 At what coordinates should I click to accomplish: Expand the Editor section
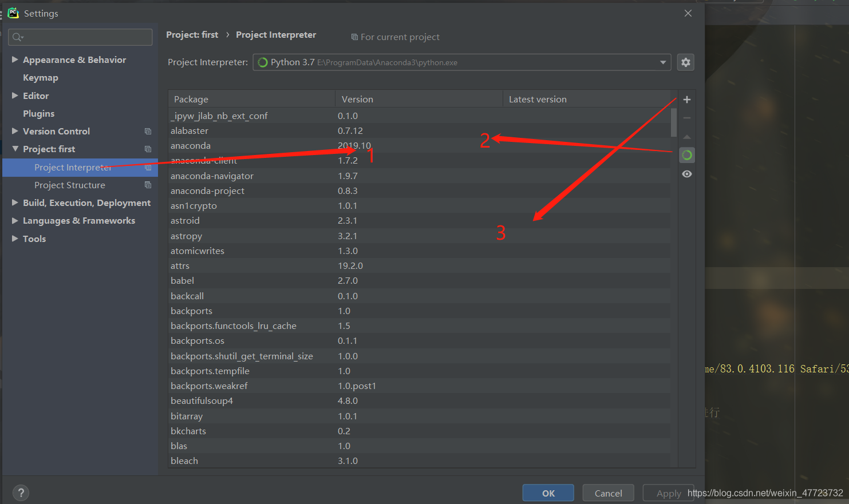click(15, 96)
